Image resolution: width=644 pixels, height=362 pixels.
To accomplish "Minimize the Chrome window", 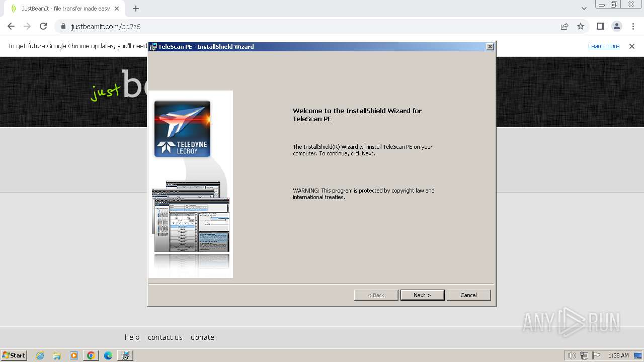I will [602, 5].
